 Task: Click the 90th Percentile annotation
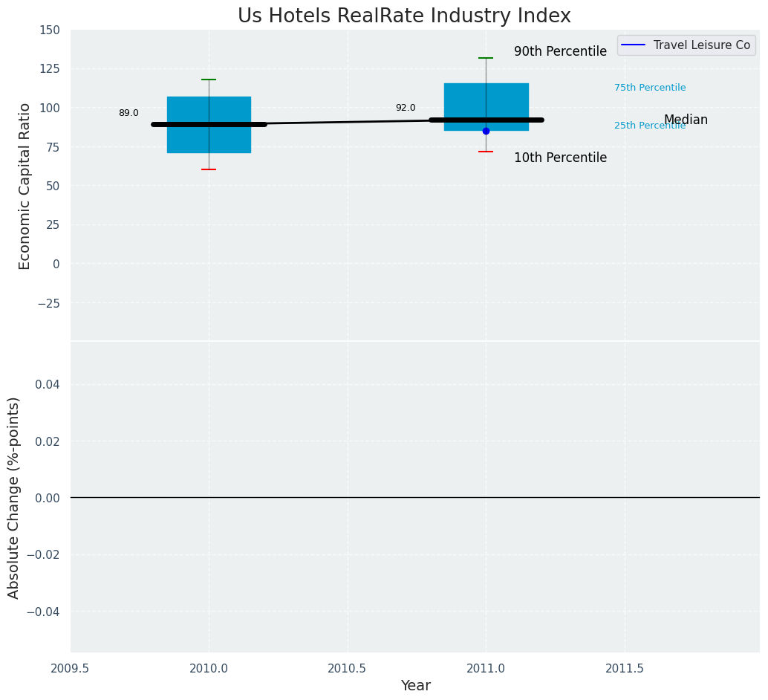560,51
